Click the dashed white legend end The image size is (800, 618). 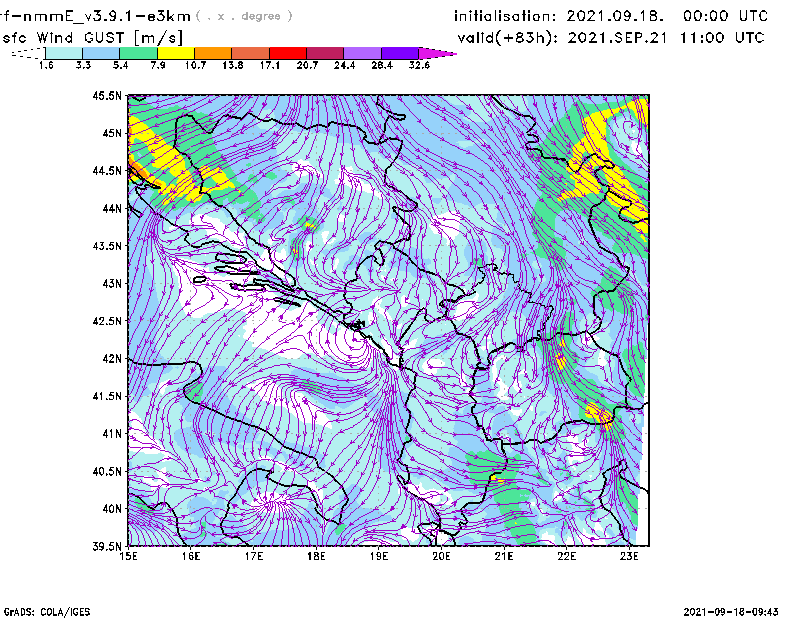pyautogui.click(x=28, y=53)
